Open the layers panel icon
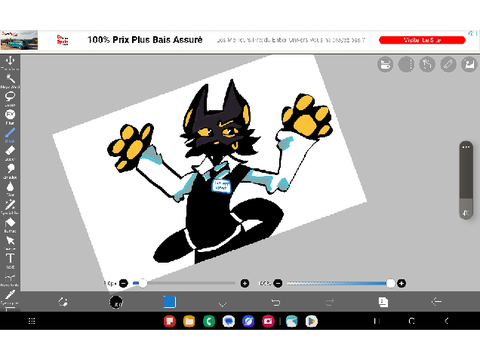 click(383, 302)
